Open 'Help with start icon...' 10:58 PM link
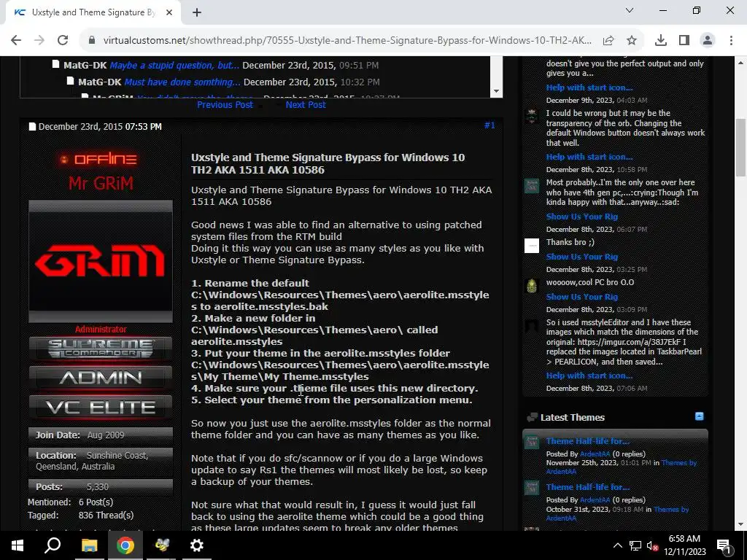This screenshot has height=560, width=747. coord(589,157)
